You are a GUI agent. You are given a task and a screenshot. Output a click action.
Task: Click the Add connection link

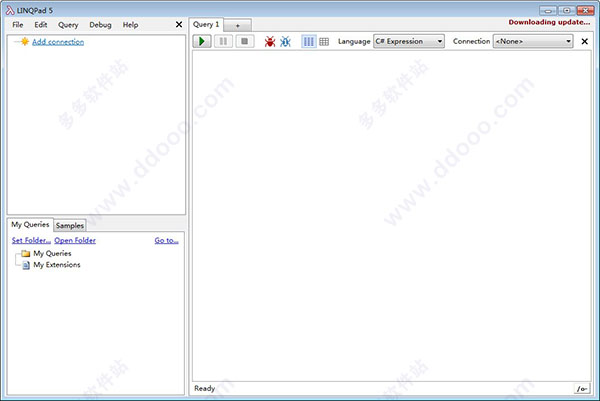(x=58, y=42)
